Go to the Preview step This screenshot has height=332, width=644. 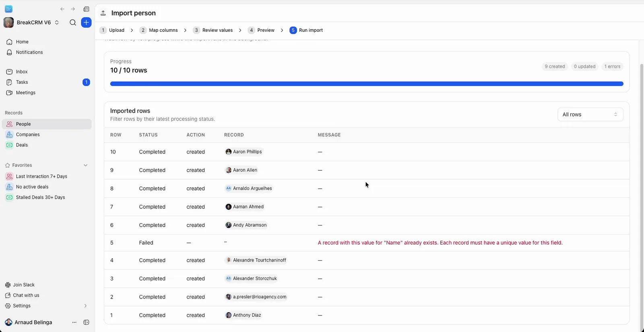pos(261,30)
